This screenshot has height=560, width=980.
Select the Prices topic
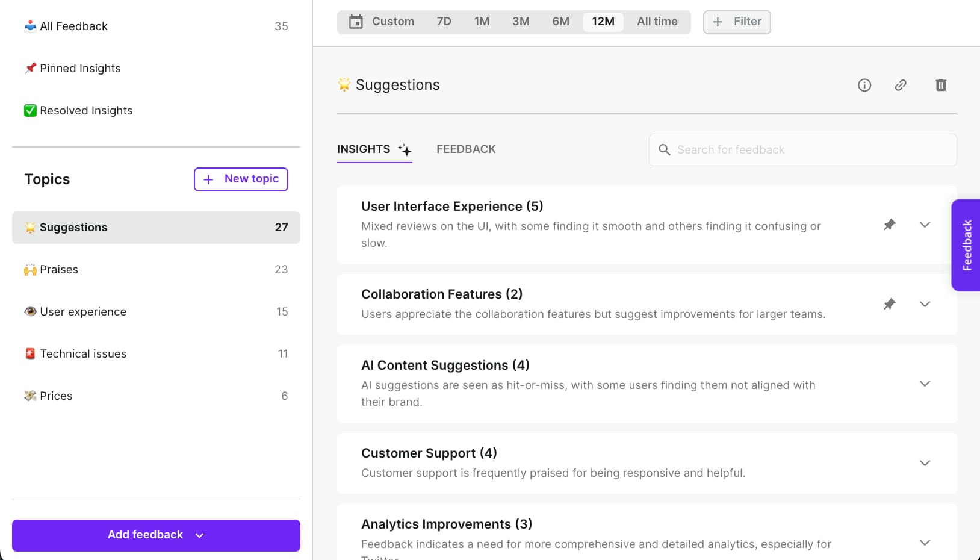[x=156, y=396]
